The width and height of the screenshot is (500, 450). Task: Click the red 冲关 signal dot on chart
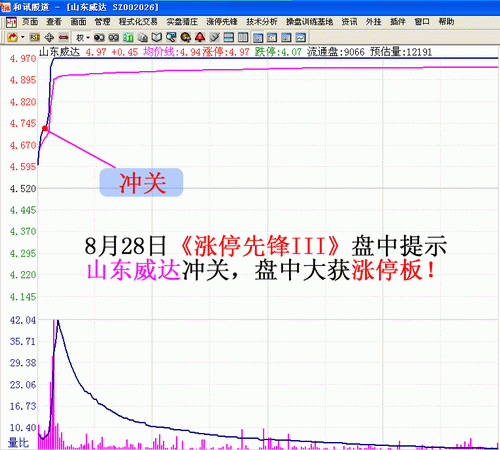pyautogui.click(x=45, y=128)
